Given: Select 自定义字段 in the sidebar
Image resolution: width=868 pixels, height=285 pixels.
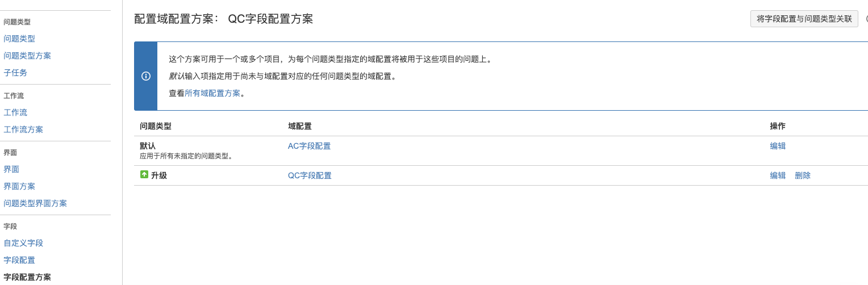Looking at the screenshot, I should (x=23, y=243).
